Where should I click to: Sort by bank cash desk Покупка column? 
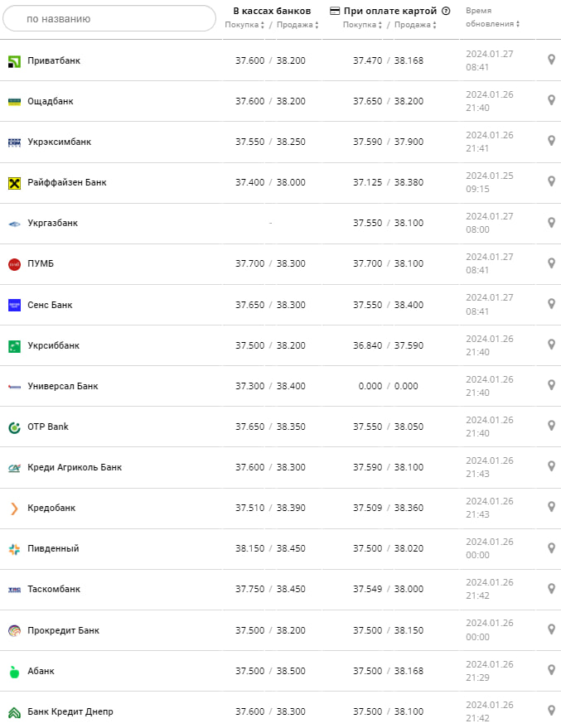point(245,25)
